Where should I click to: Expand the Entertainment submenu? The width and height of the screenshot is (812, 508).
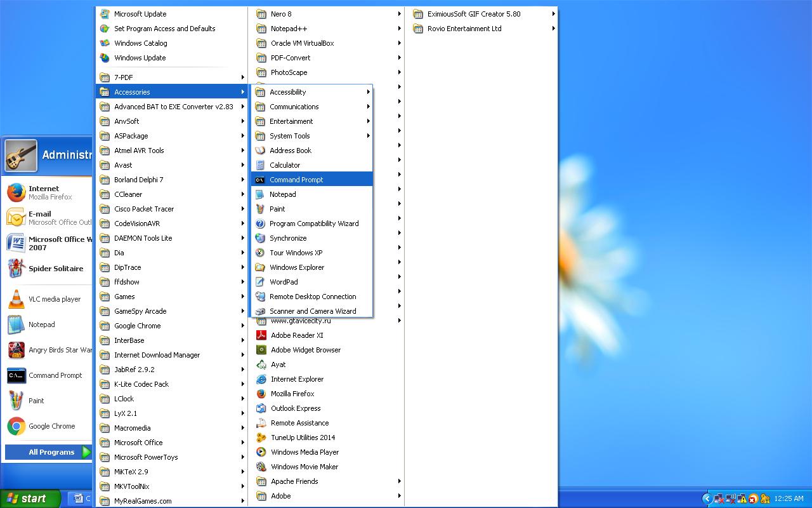pyautogui.click(x=311, y=121)
